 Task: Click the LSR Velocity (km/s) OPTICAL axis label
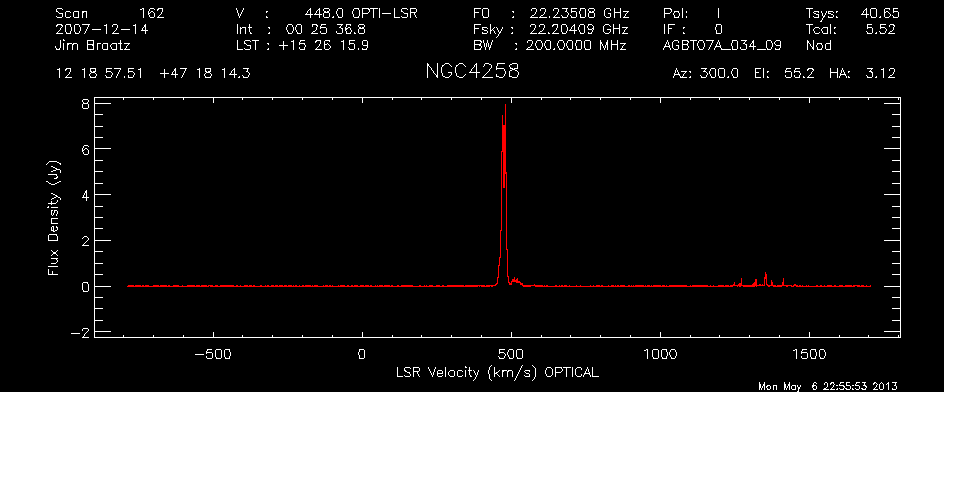point(497,372)
